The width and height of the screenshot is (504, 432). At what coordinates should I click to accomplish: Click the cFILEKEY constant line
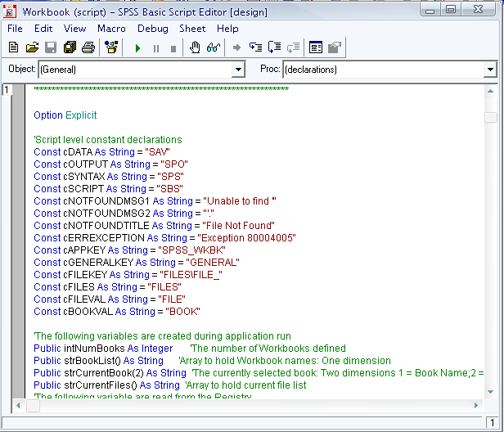tap(128, 275)
